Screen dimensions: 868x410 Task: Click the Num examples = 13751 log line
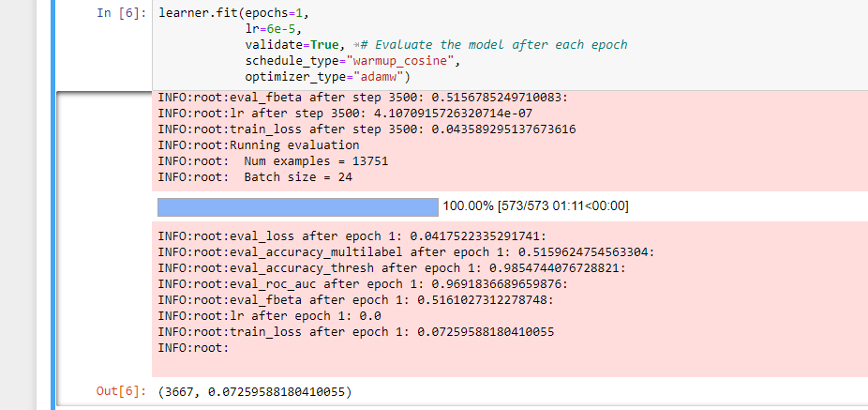coord(273,161)
